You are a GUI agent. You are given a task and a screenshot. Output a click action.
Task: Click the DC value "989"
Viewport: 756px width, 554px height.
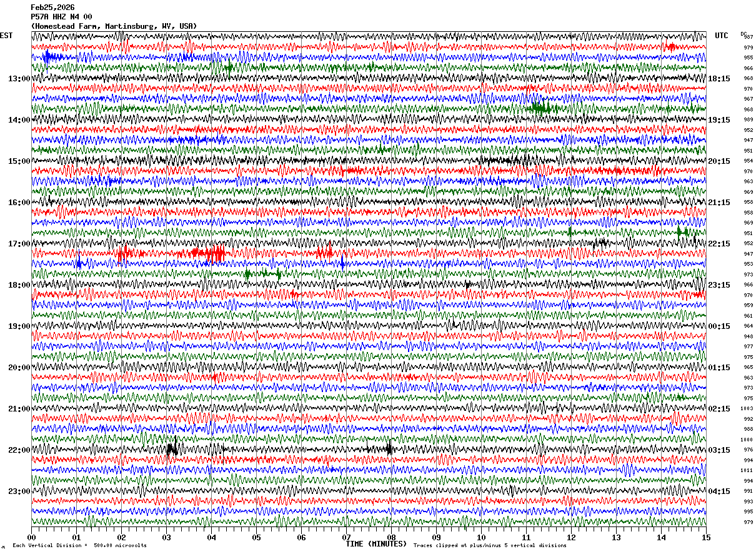pos(749,119)
